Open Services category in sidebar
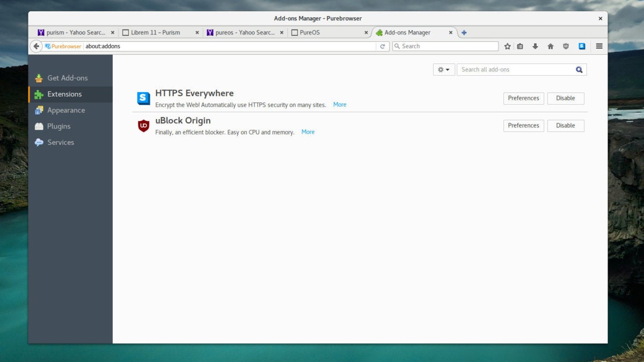Viewport: 644px width, 362px height. [x=70, y=143]
